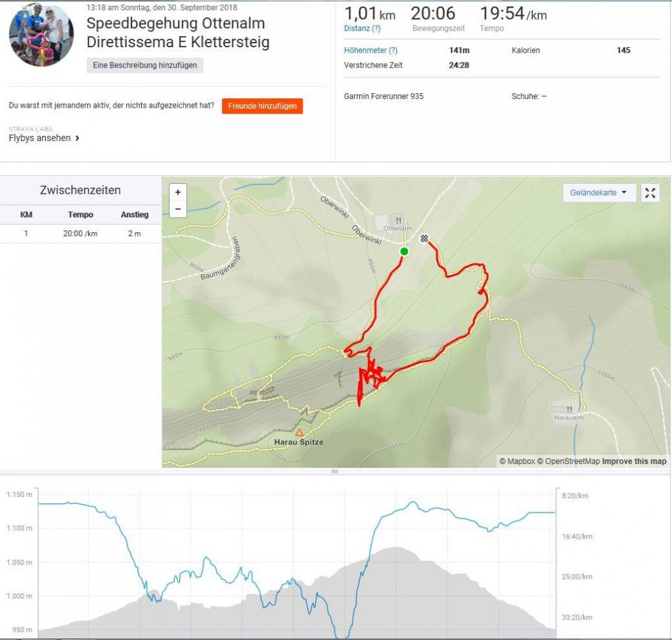Click the Improve this map link
The width and height of the screenshot is (672, 640).
(634, 461)
